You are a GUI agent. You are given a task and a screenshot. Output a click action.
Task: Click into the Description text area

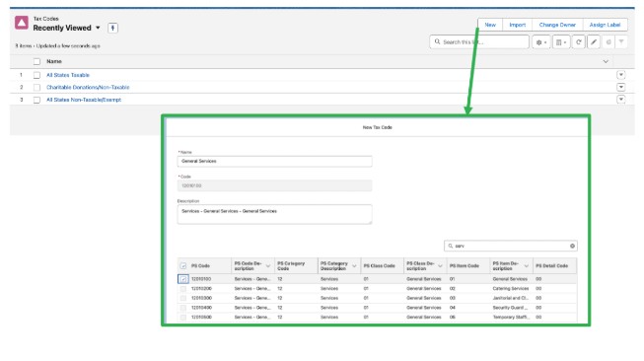(x=275, y=214)
